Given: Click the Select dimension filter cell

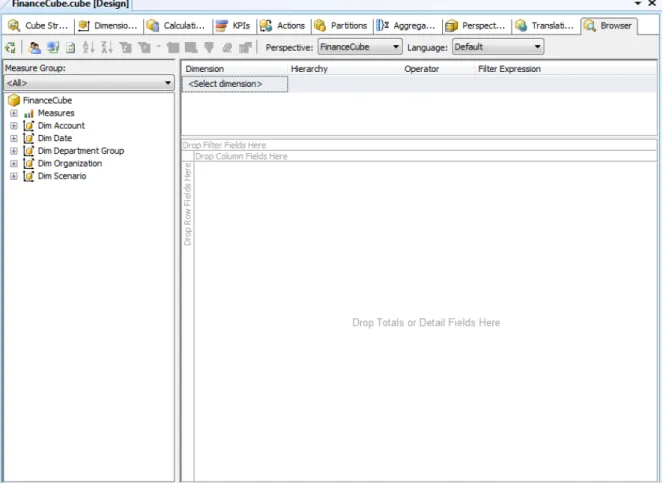Looking at the screenshot, I should tap(235, 84).
